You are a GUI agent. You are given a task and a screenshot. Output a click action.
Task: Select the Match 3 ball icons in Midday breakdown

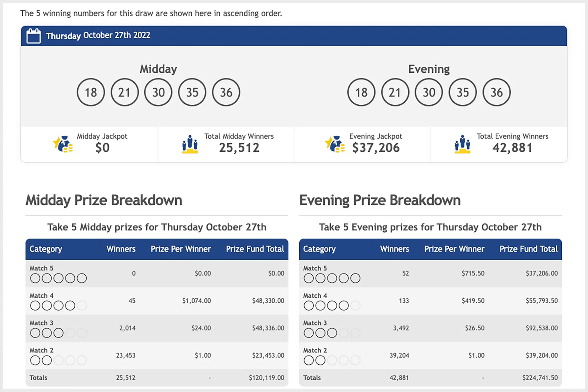click(58, 333)
